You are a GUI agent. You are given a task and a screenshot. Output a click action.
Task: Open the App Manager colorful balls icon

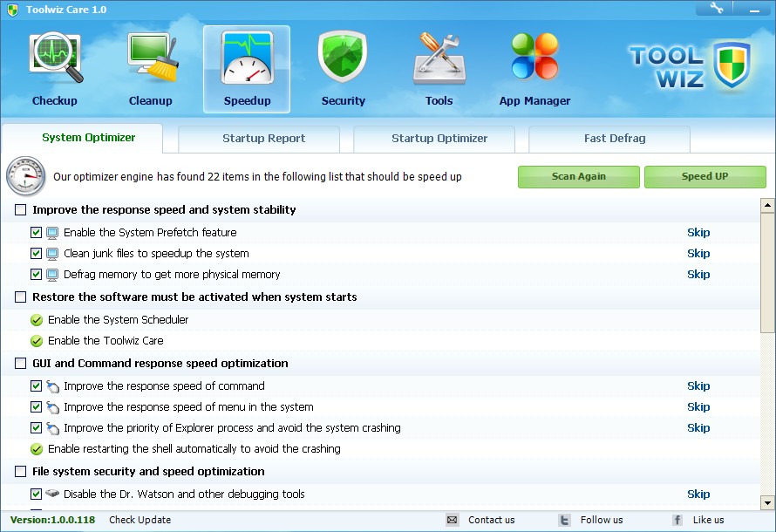pos(534,56)
